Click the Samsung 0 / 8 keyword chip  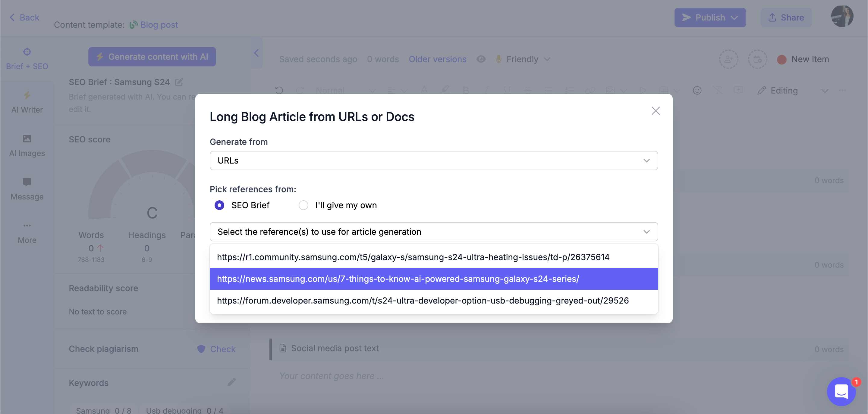point(103,410)
